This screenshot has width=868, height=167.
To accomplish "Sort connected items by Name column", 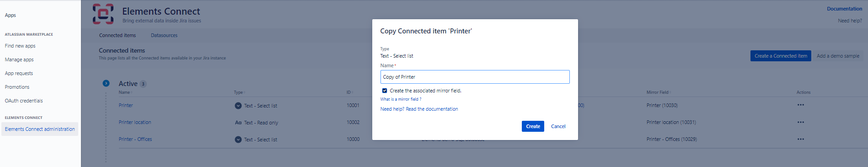I will point(125,92).
